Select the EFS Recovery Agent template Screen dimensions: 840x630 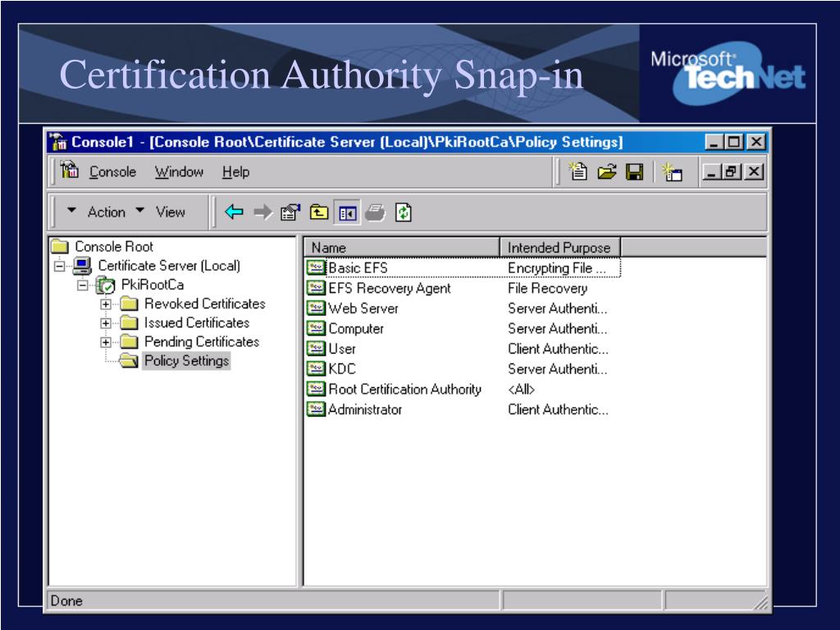tap(389, 289)
